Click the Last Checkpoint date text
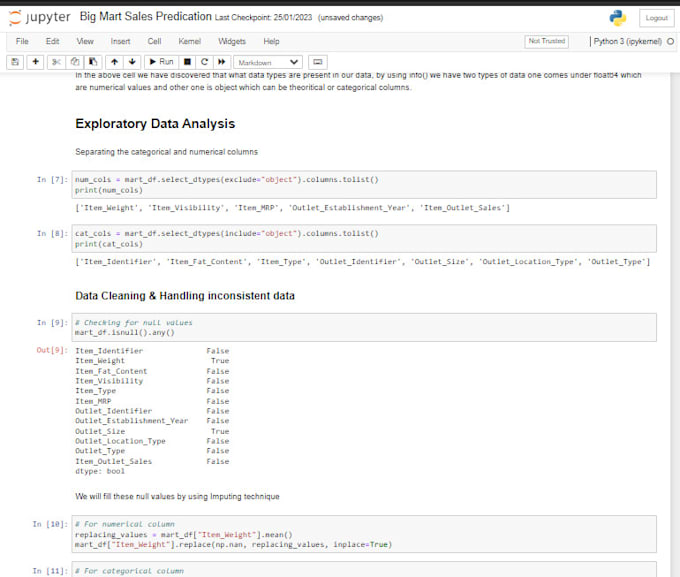The width and height of the screenshot is (680, 577). click(x=264, y=18)
